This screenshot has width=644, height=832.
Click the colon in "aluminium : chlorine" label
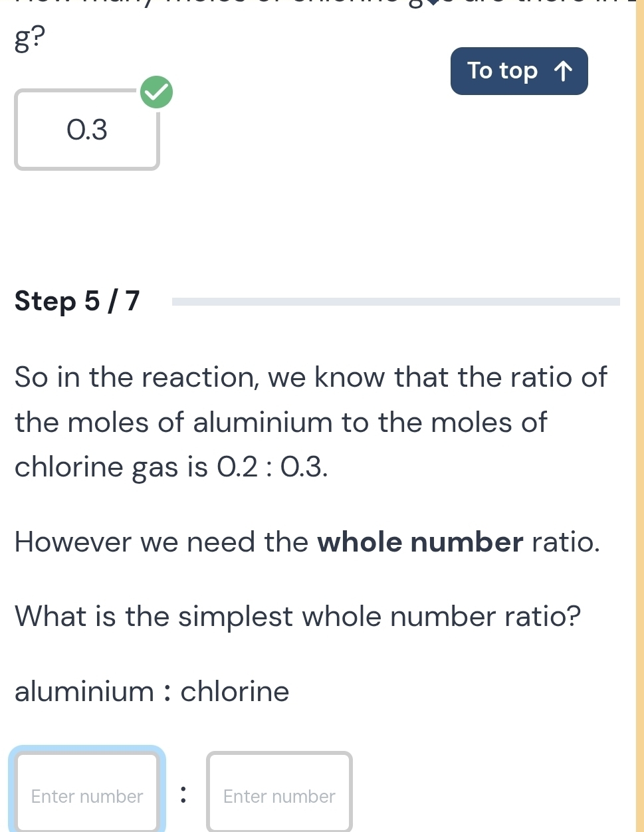click(167, 692)
